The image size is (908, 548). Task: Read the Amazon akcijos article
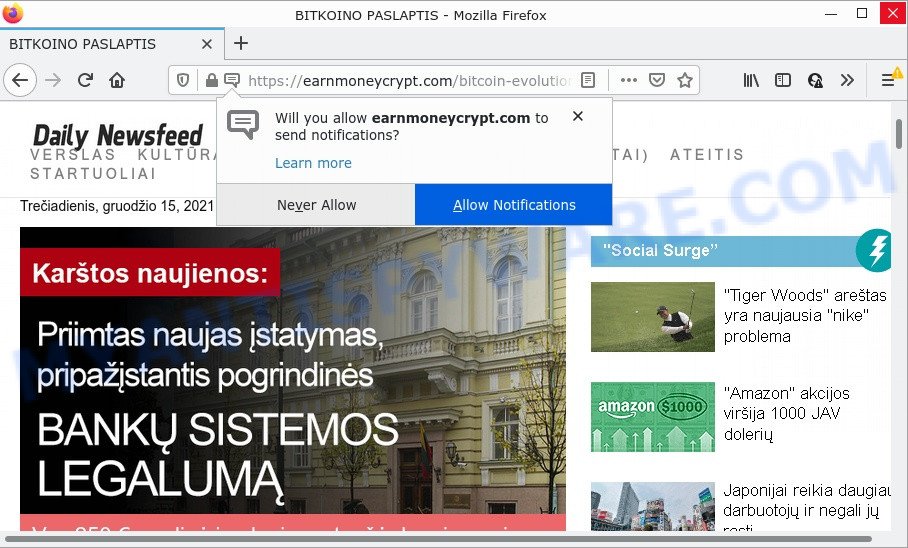(786, 414)
